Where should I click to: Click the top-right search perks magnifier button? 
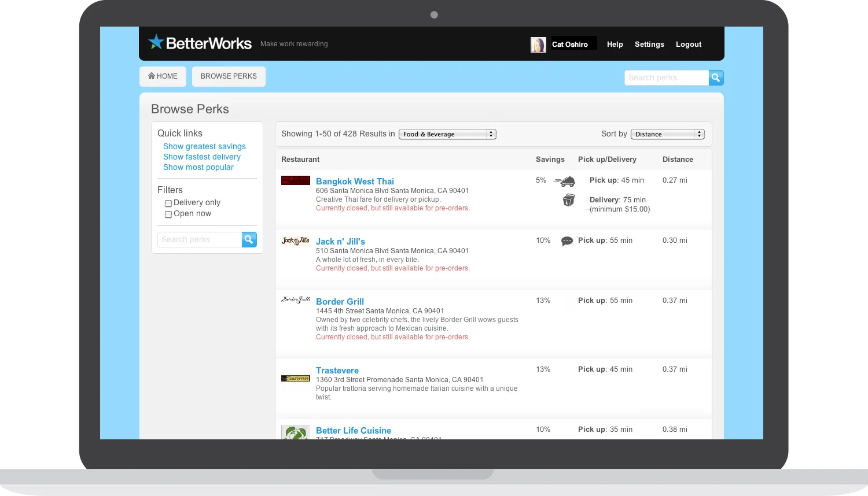coord(716,77)
